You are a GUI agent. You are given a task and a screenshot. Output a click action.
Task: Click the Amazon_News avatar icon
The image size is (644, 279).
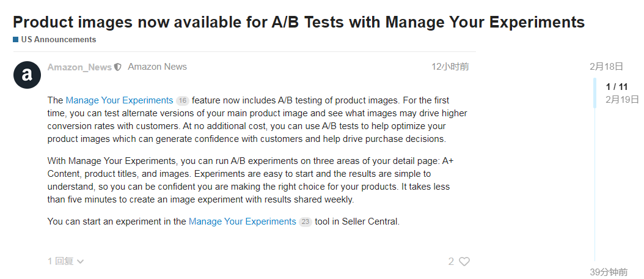coord(27,75)
